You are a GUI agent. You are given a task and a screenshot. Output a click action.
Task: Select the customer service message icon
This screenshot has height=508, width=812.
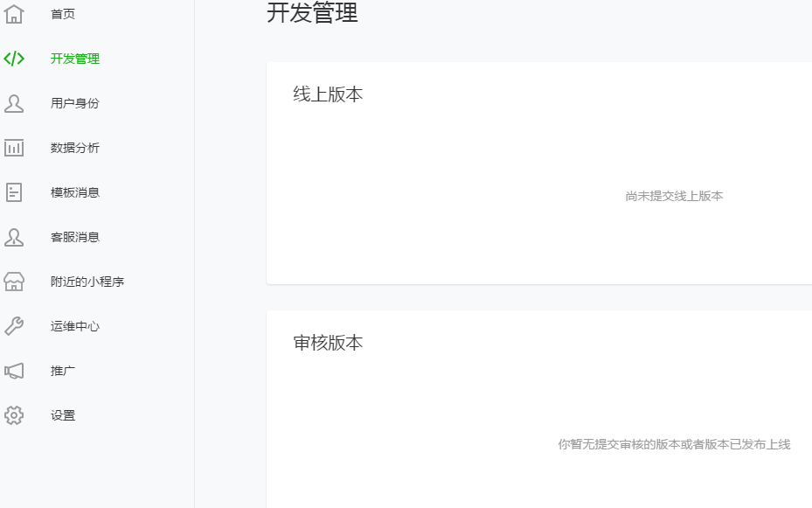[14, 237]
